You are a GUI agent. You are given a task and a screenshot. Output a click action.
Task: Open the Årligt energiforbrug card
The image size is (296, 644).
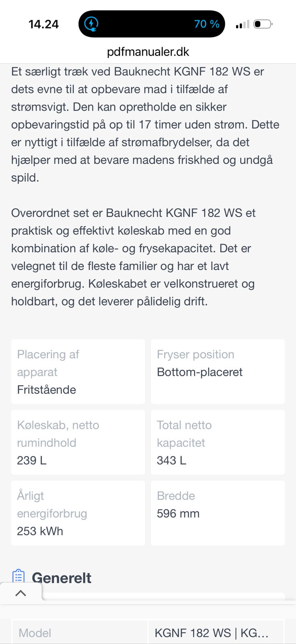78,513
